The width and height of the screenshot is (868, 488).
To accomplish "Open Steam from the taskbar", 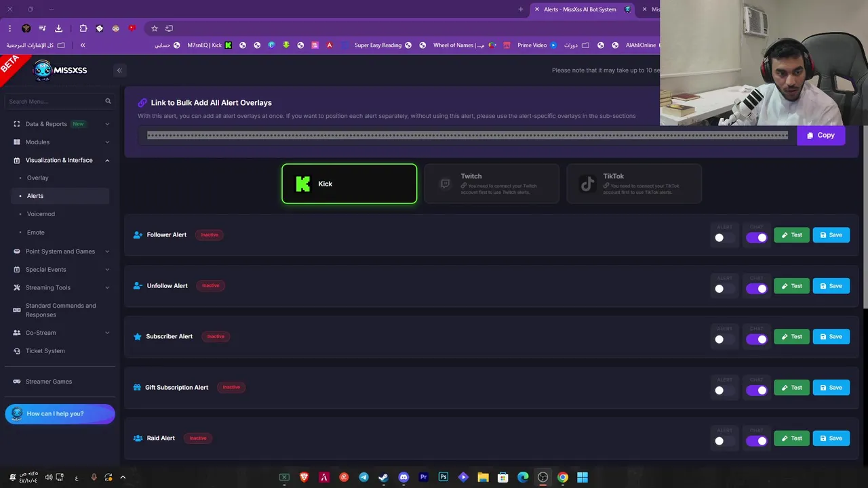I will (x=383, y=477).
